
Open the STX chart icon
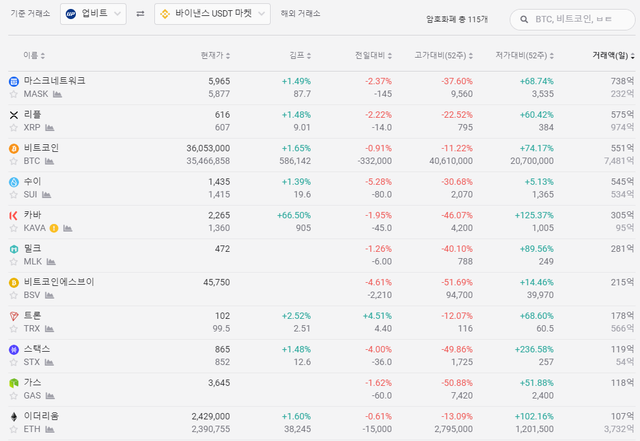49,362
